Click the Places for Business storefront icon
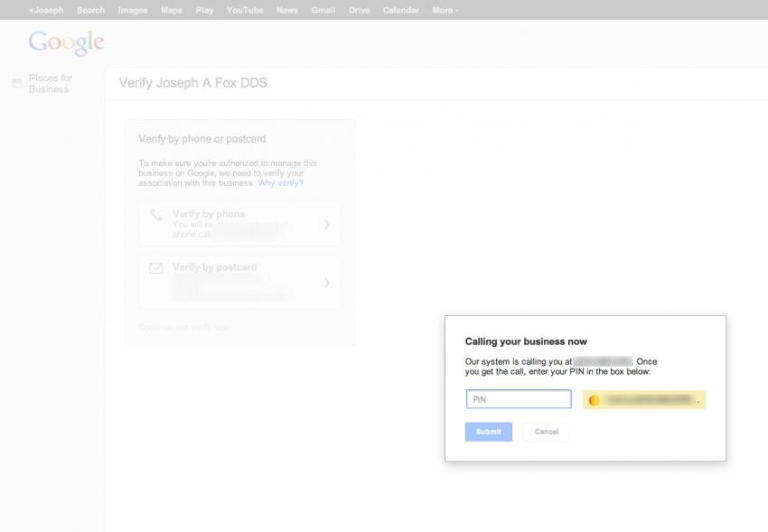This screenshot has height=532, width=768. click(16, 83)
